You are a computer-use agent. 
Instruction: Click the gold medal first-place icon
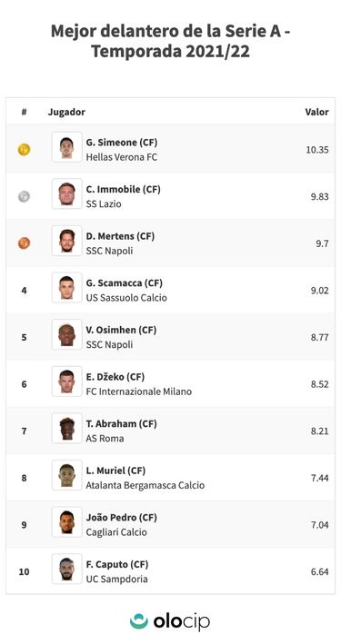point(24,150)
